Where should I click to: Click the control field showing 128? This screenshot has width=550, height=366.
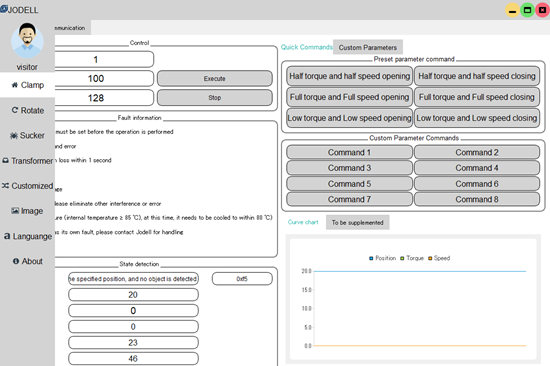tap(104, 98)
